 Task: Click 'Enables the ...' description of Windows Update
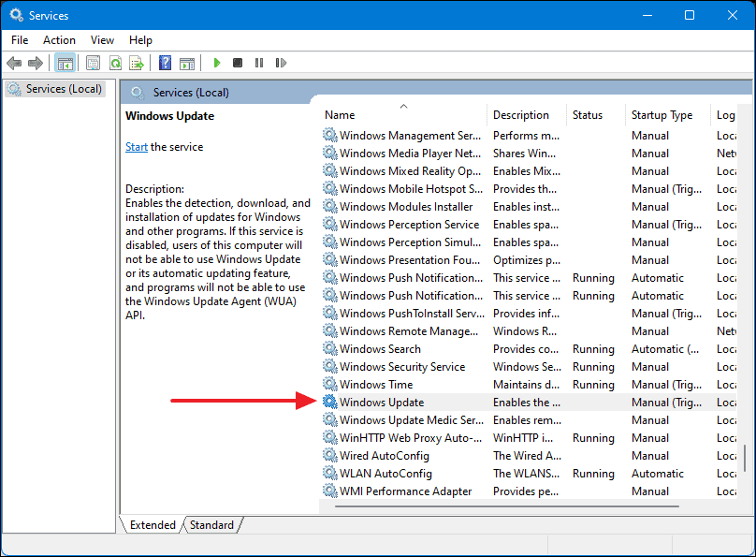tap(527, 403)
